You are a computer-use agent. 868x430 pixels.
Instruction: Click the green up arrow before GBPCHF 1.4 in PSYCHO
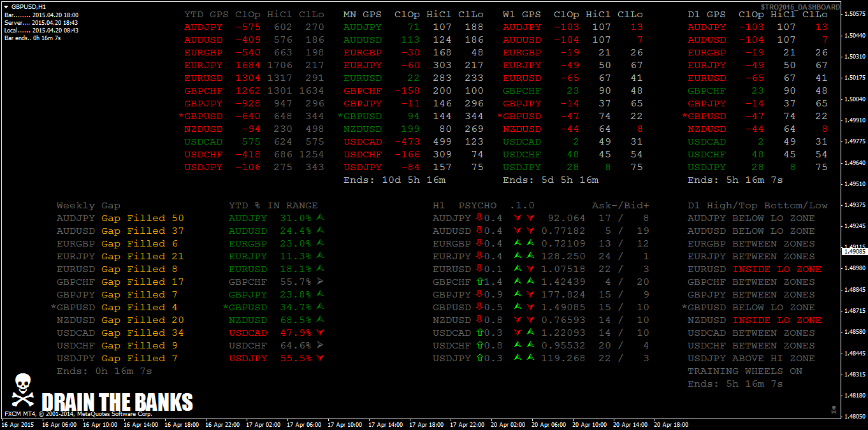[x=479, y=282]
